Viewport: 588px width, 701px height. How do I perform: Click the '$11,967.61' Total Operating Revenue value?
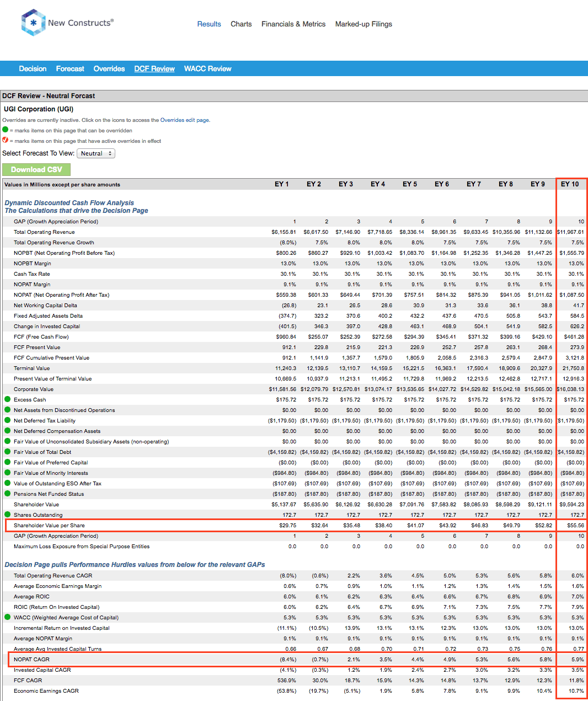[x=570, y=232]
